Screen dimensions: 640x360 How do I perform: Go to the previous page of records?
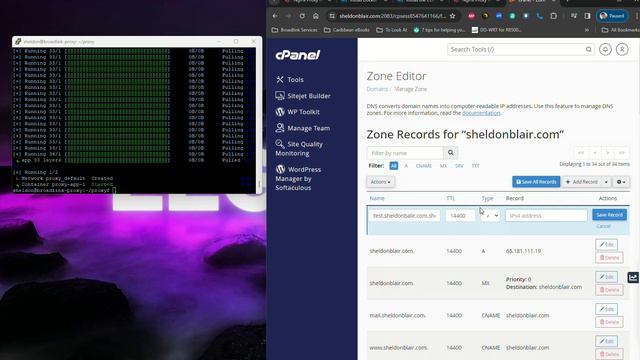[595, 153]
